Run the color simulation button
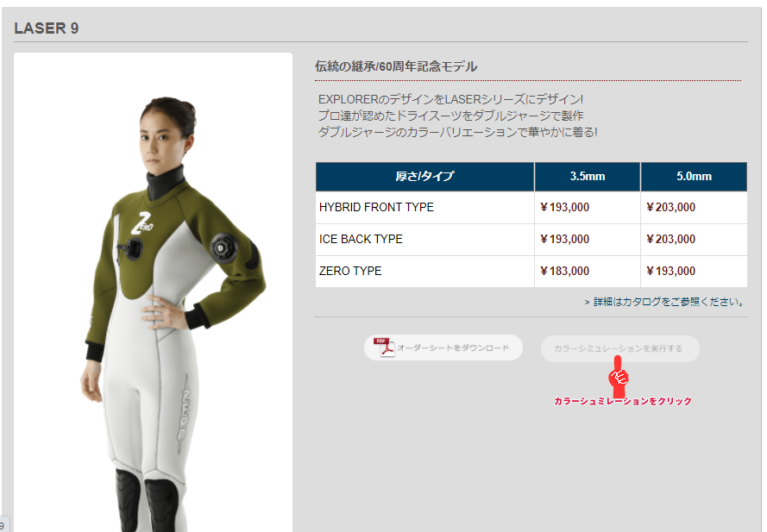Image resolution: width=767 pixels, height=532 pixels. 619,348
